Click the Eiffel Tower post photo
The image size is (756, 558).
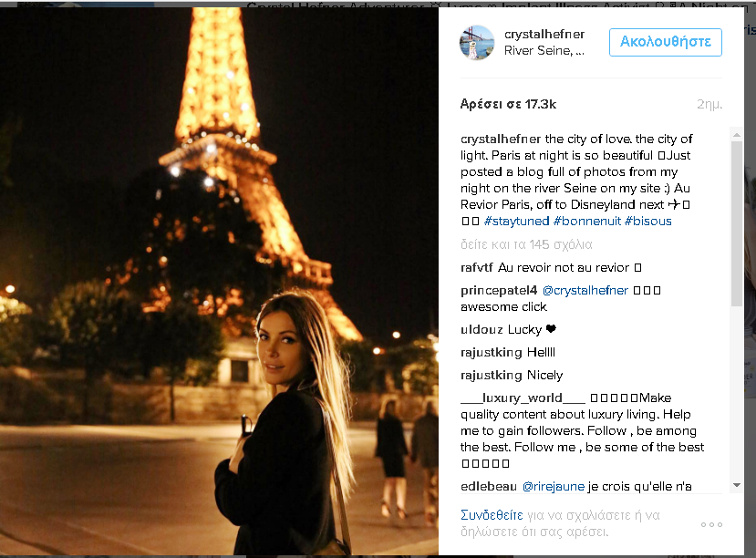click(x=219, y=281)
